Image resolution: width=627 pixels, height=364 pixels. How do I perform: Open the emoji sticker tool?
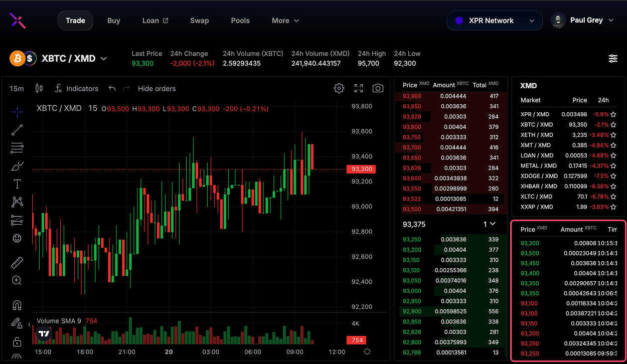click(17, 238)
